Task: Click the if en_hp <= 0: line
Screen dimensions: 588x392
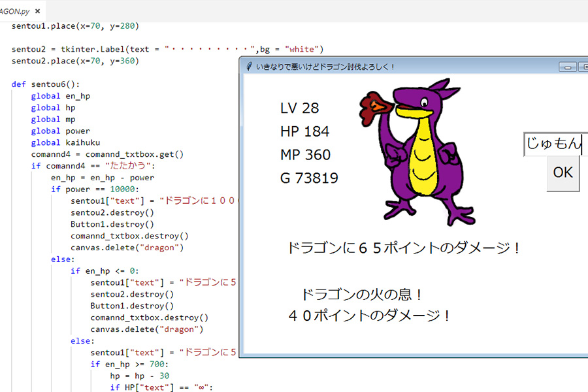Action: pyautogui.click(x=105, y=270)
